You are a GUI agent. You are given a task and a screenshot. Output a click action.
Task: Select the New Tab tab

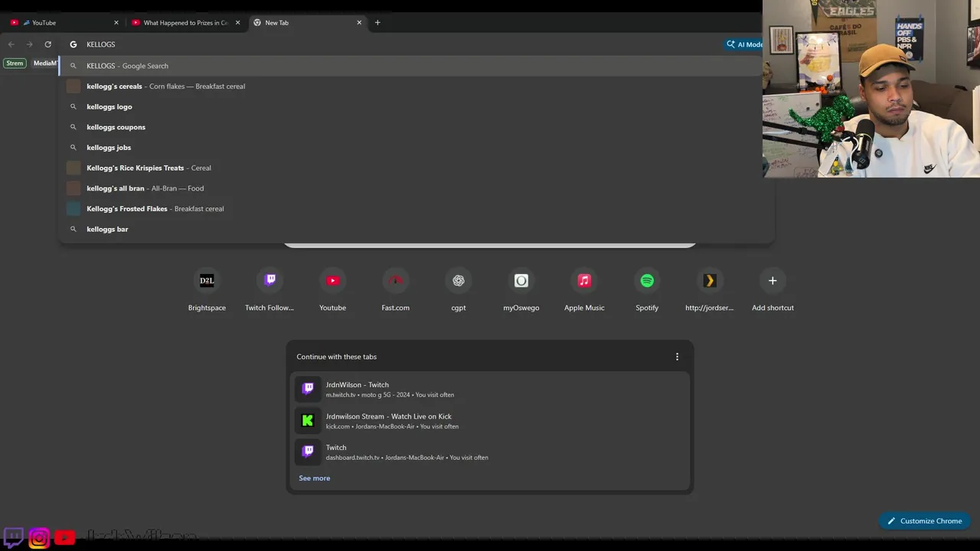(x=307, y=22)
